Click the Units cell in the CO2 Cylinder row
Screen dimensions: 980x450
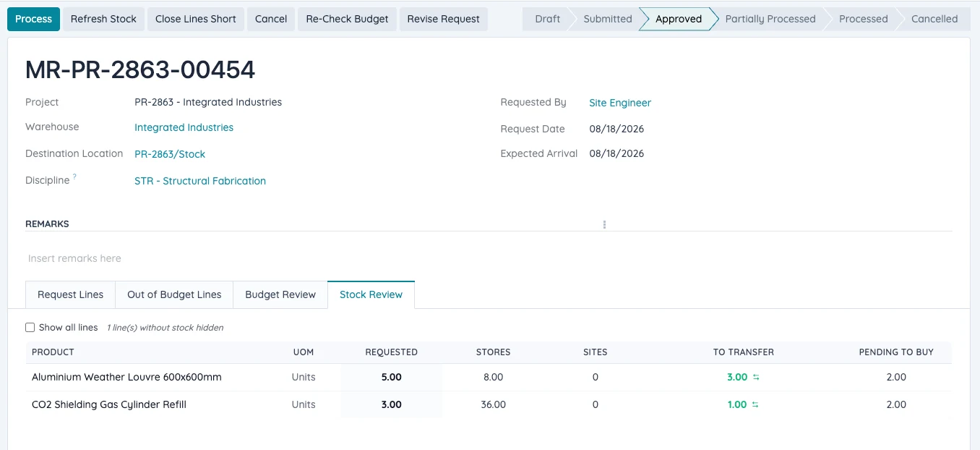click(x=304, y=404)
